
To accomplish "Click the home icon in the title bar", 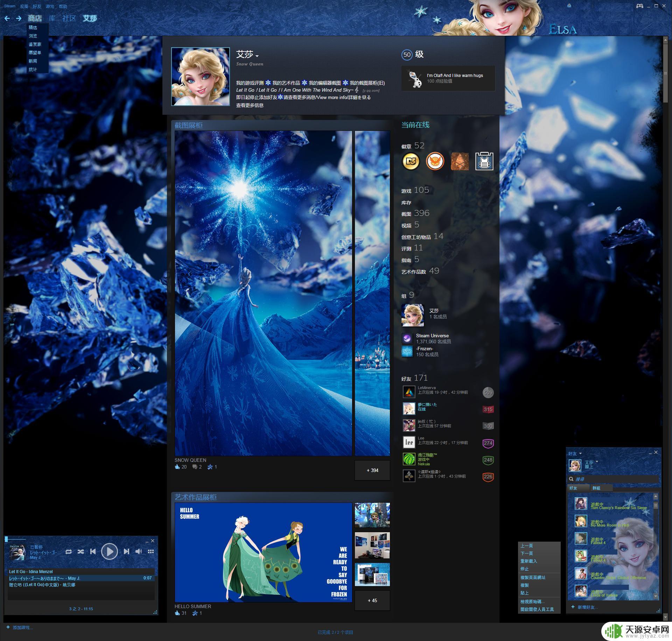I will [x=569, y=6].
